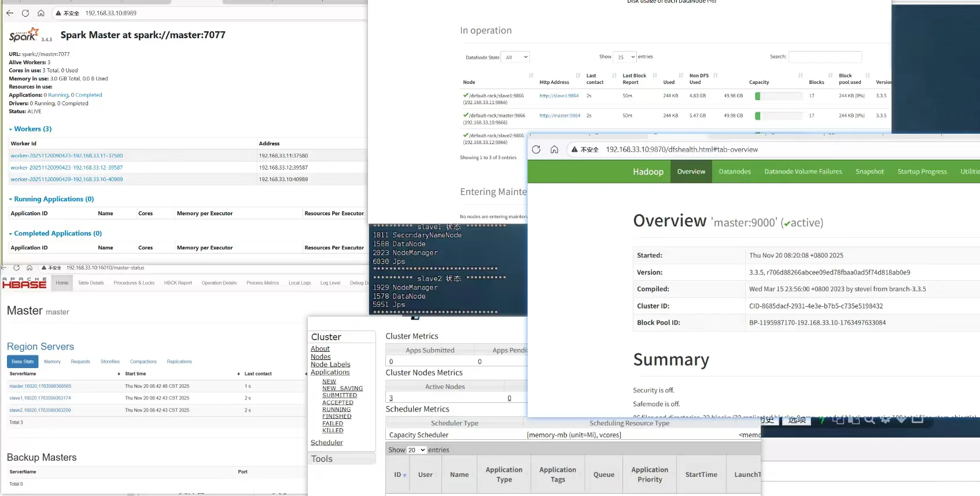Select the Compactions tab under Region Servers
Image resolution: width=980 pixels, height=496 pixels.
coord(143,362)
